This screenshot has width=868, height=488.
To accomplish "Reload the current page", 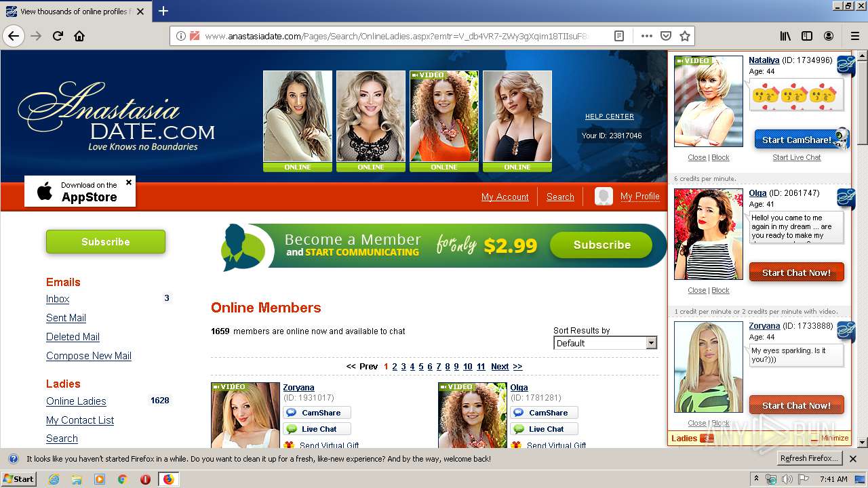I will [x=58, y=36].
